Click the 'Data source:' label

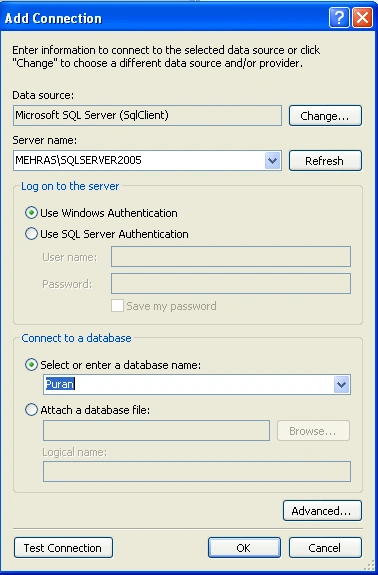(43, 95)
